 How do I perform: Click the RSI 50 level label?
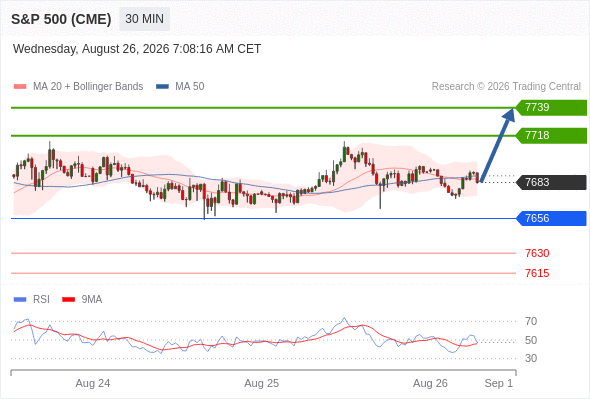pyautogui.click(x=531, y=340)
